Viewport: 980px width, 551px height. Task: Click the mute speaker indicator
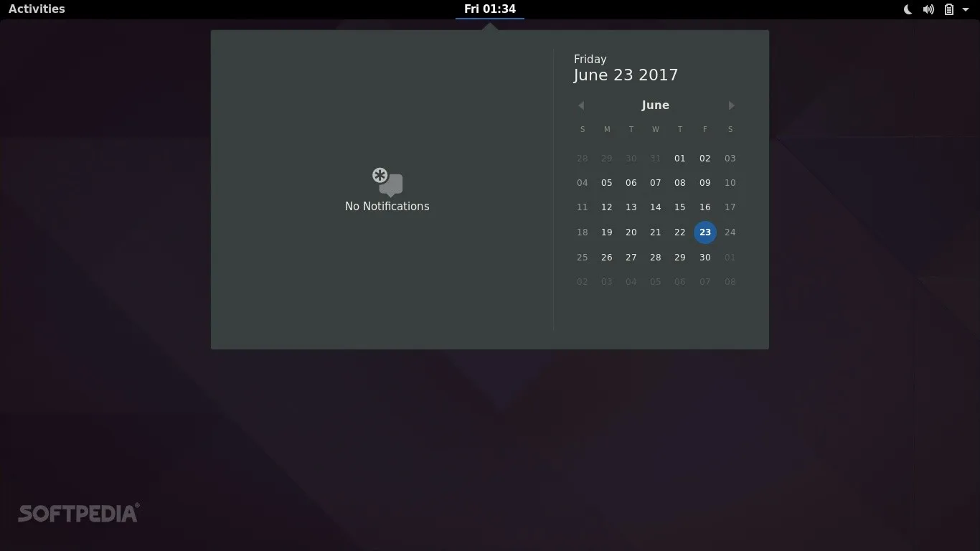(928, 9)
